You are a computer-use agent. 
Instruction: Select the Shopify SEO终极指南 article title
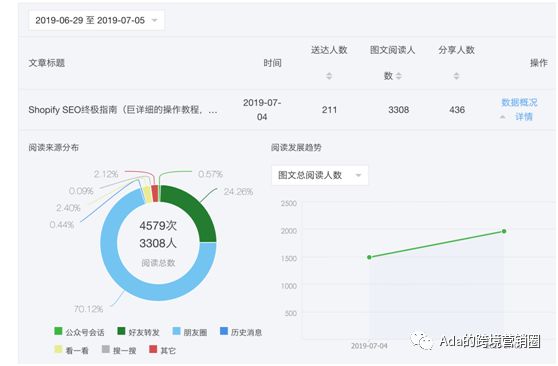(123, 110)
